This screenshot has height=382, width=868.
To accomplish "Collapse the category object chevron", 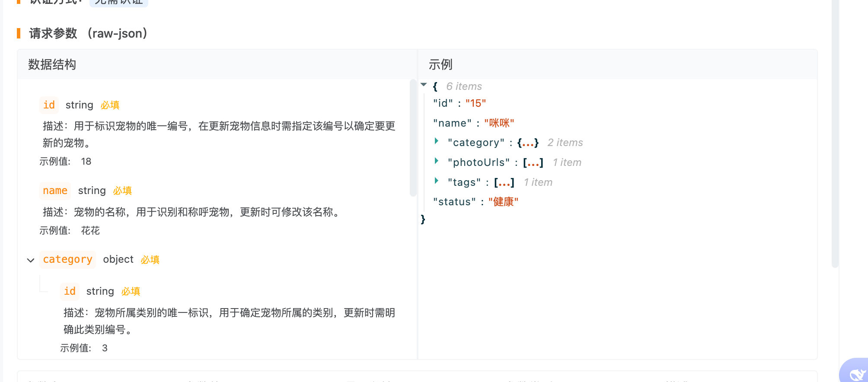I will coord(30,260).
